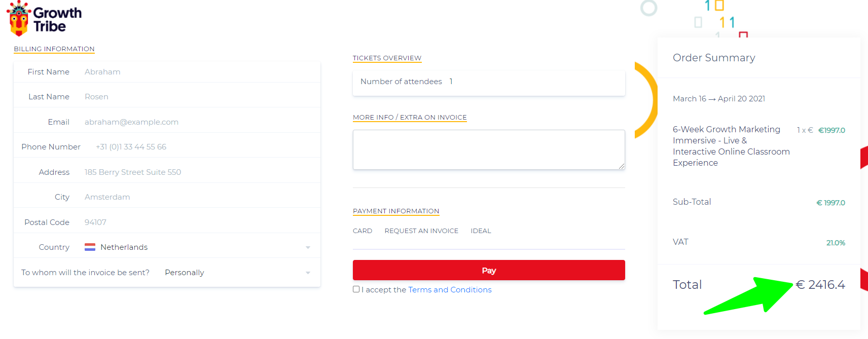Click the First Name input field
Viewport: 868px width, 339px height.
click(198, 72)
